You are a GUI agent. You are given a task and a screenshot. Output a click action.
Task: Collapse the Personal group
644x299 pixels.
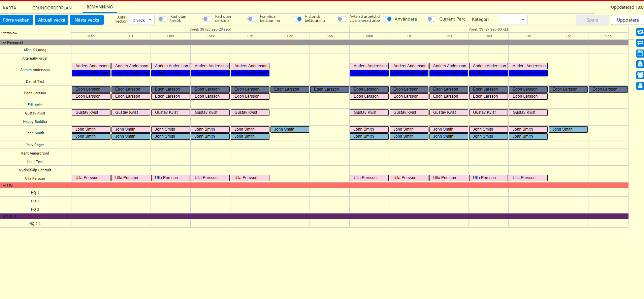click(4, 42)
